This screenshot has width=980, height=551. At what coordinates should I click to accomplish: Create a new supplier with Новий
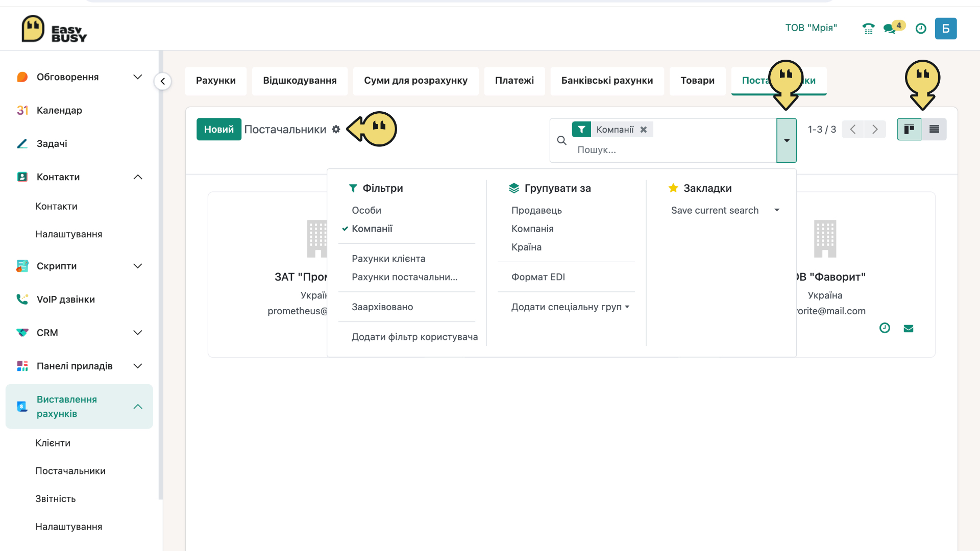pos(219,129)
